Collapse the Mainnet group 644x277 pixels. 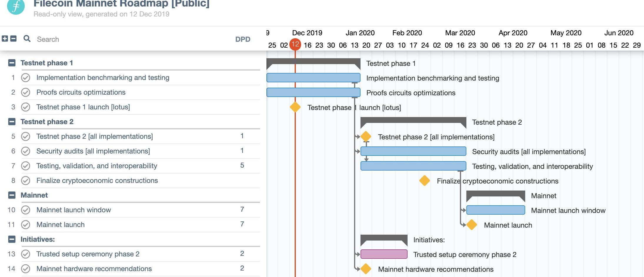(12, 195)
